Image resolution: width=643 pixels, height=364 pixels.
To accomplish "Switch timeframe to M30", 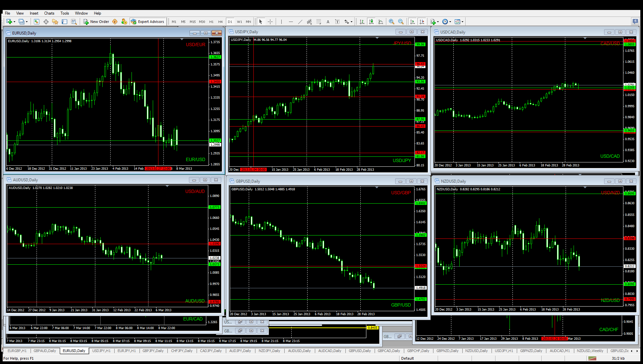I will point(202,22).
